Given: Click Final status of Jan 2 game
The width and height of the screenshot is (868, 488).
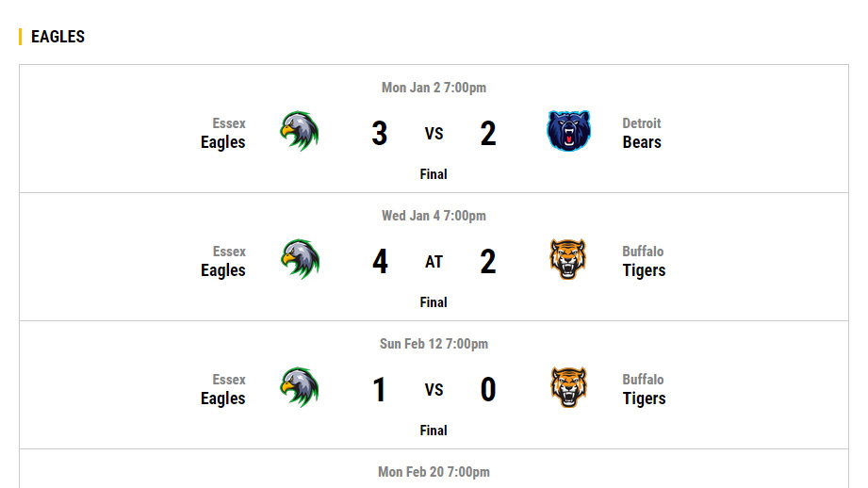Looking at the screenshot, I should coord(434,174).
